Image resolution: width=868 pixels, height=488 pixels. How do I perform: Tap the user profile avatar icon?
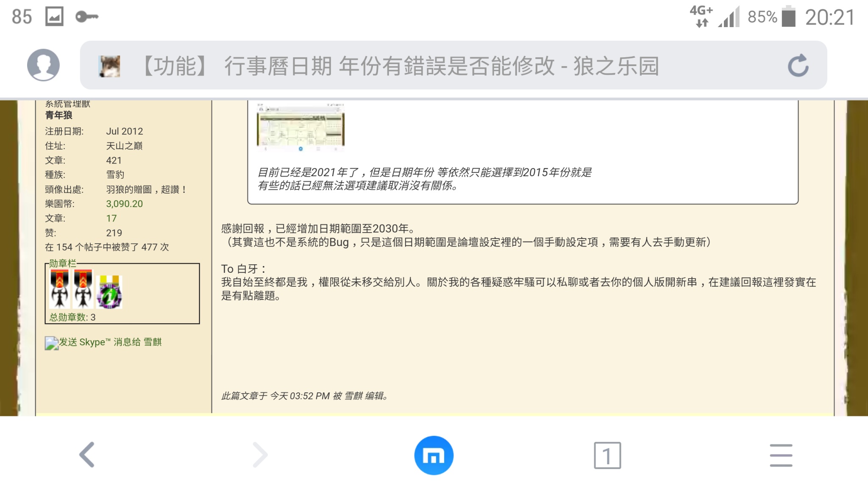coord(43,65)
